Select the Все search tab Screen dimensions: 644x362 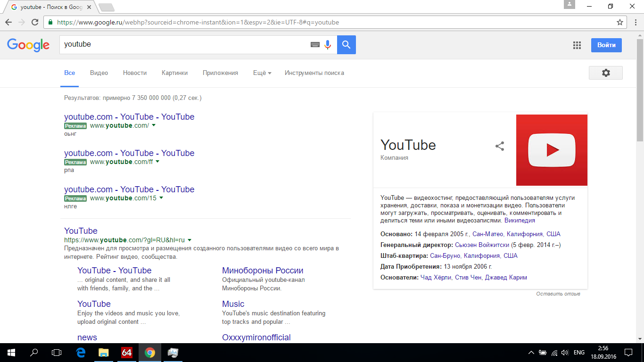click(70, 73)
